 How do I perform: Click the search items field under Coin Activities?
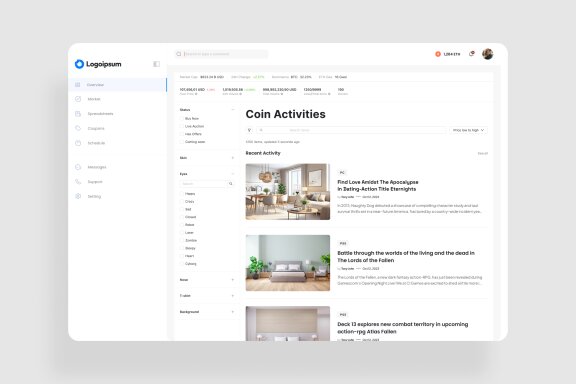(351, 130)
